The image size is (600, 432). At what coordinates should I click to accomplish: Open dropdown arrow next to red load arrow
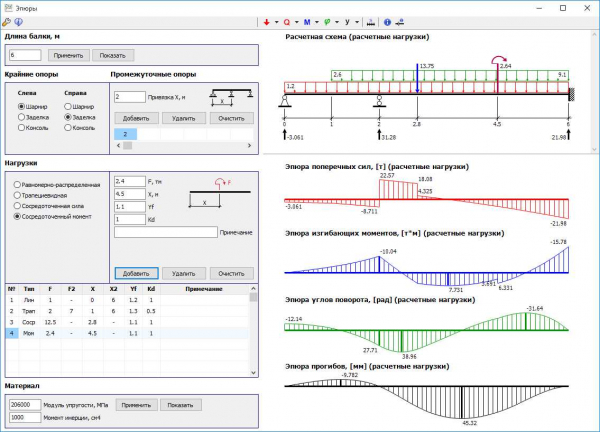pos(277,22)
